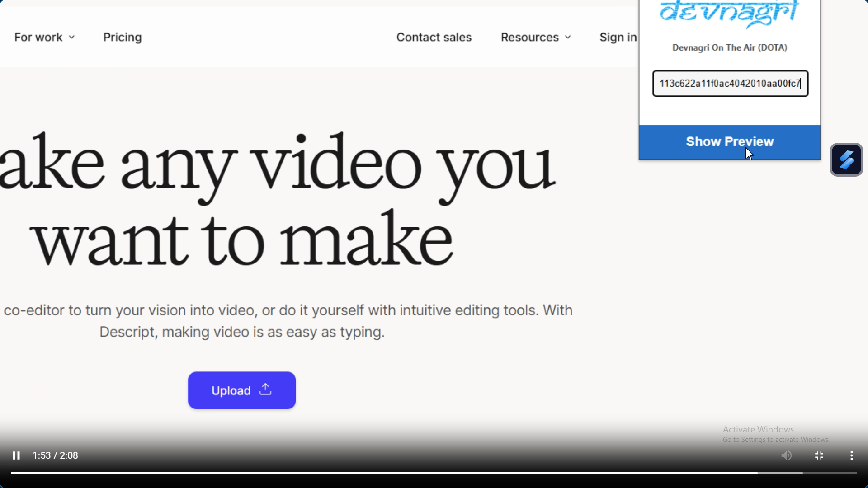
Task: Click the Show Preview button
Action: [730, 142]
